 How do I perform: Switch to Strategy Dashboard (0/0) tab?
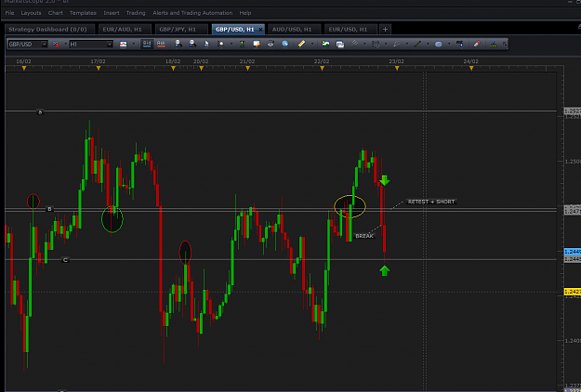(x=47, y=29)
